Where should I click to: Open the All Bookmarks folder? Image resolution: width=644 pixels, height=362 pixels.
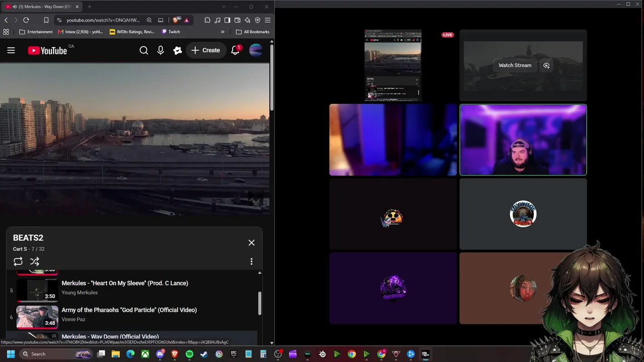(253, 32)
